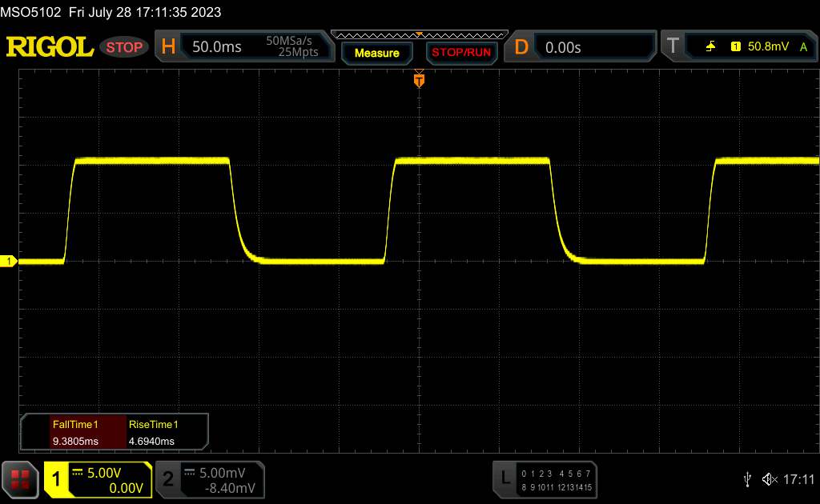Toggle acquisition with STOP/RUN button
The height and width of the screenshot is (504, 820).
point(461,53)
